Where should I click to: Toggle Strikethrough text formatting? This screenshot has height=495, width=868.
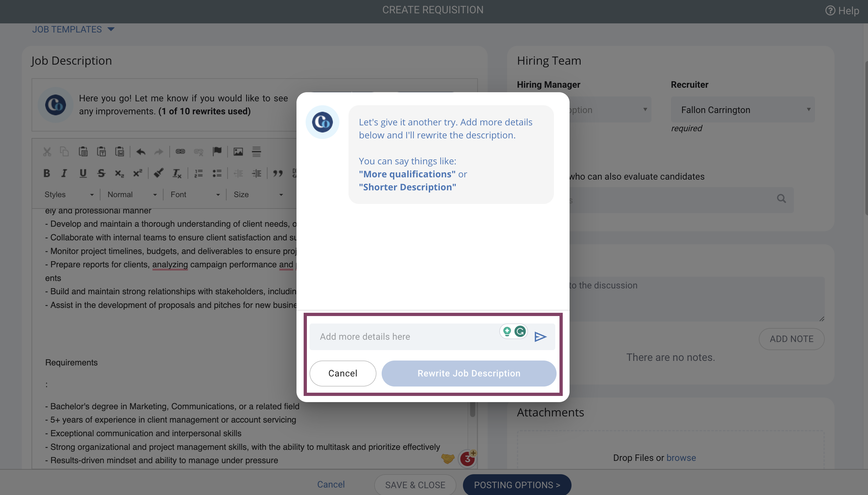pyautogui.click(x=101, y=173)
